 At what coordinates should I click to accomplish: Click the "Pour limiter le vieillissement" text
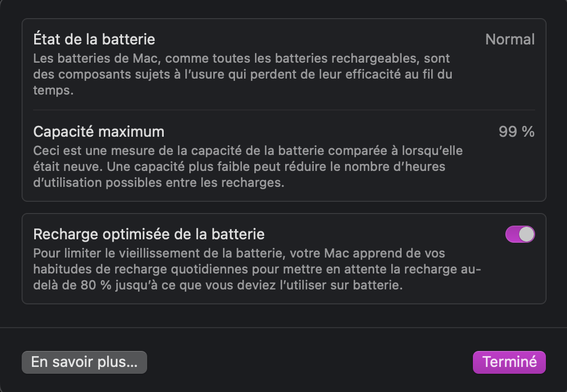point(117,253)
